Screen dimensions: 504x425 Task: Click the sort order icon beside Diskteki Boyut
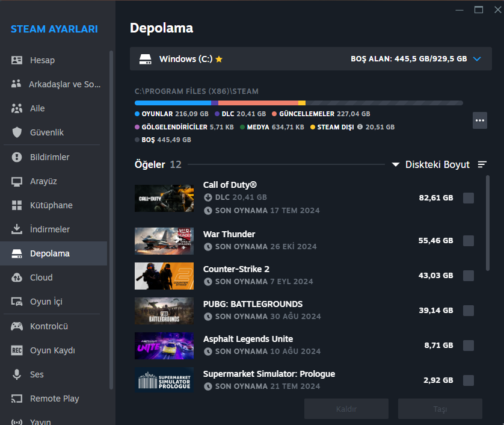coord(482,164)
